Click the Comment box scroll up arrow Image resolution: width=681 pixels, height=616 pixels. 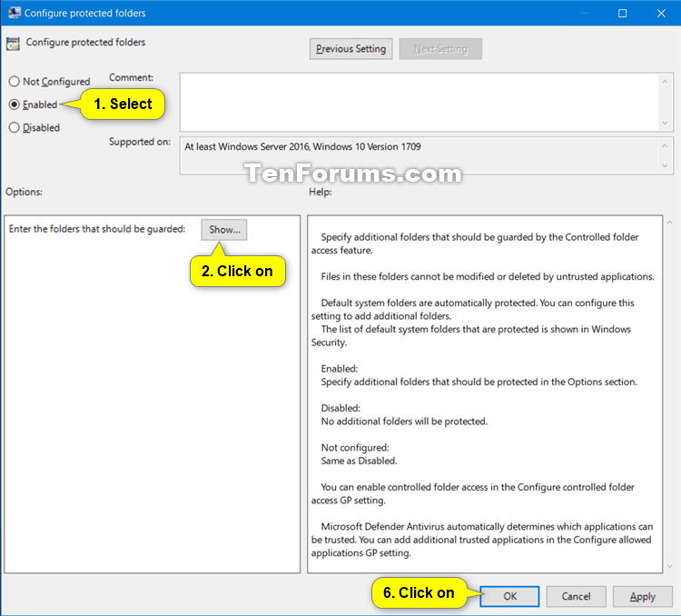click(665, 81)
